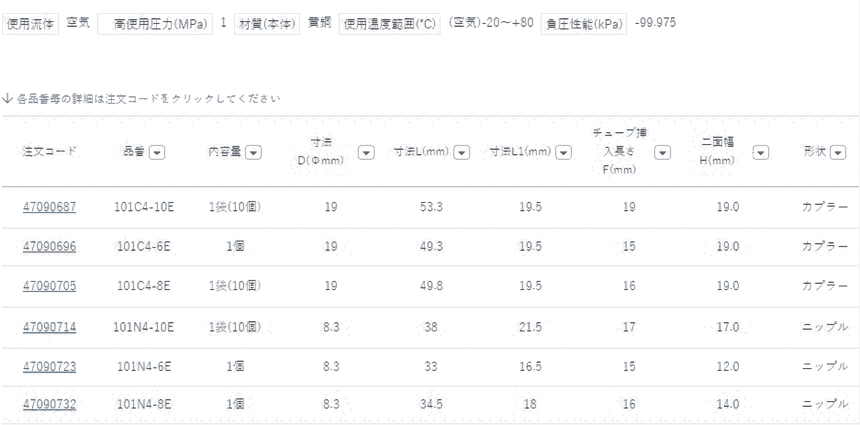Open the 内容量 column filter dropdown
This screenshot has height=425, width=860.
pyautogui.click(x=253, y=152)
